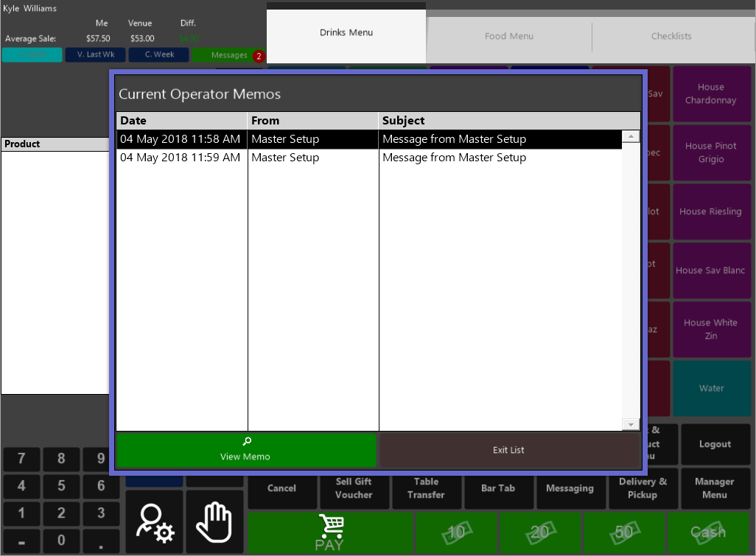Select the $50 banknote quick-pay button
This screenshot has height=556, width=756.
click(x=624, y=532)
